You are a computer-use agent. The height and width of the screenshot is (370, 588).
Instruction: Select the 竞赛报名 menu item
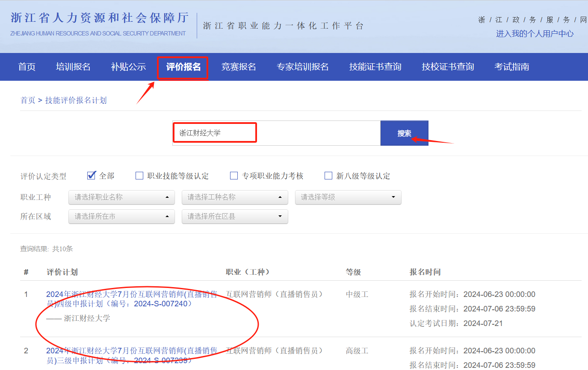(238, 67)
